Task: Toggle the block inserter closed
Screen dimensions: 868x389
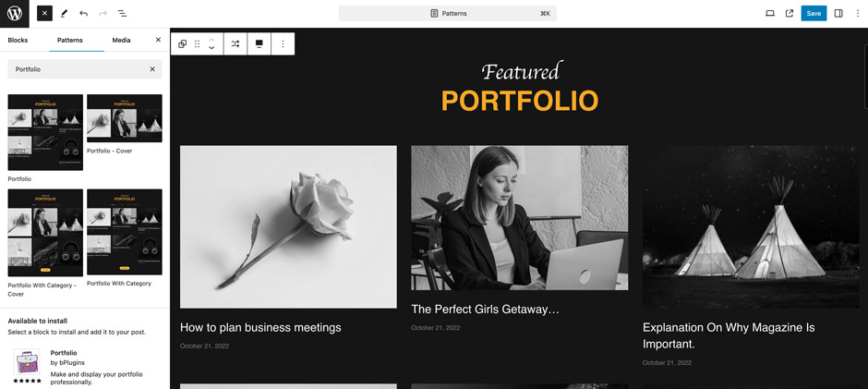Action: [44, 14]
